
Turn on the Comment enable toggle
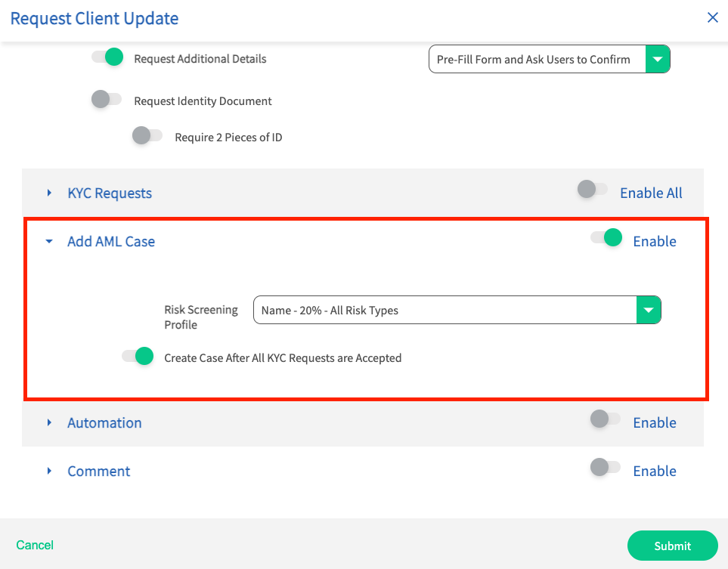(606, 467)
